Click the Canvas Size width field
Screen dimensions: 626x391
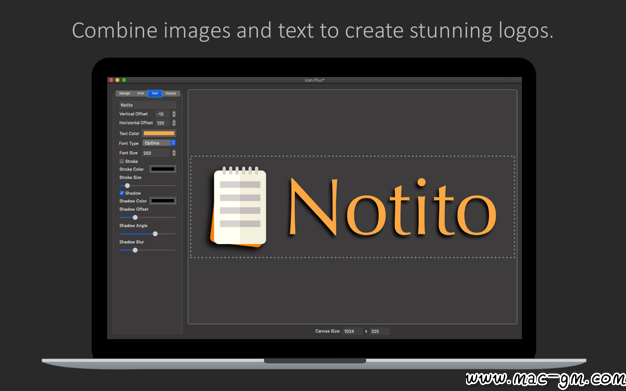[x=353, y=331]
